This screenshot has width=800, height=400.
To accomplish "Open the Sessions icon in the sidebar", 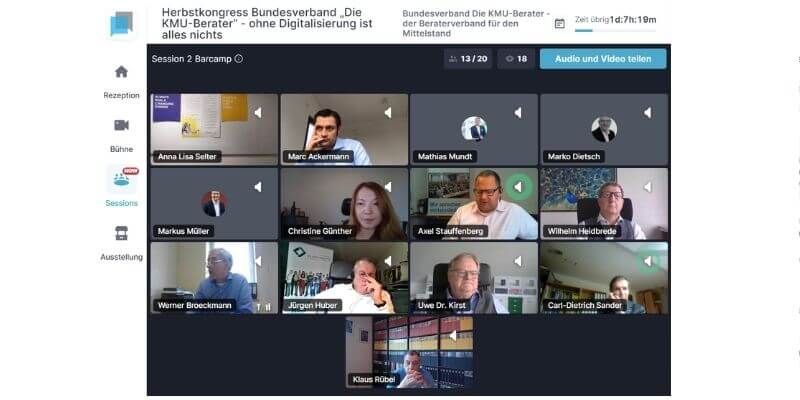I will click(x=121, y=180).
